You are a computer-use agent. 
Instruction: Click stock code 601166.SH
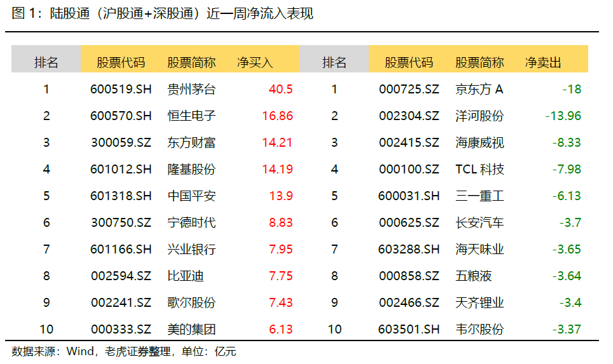121,249
